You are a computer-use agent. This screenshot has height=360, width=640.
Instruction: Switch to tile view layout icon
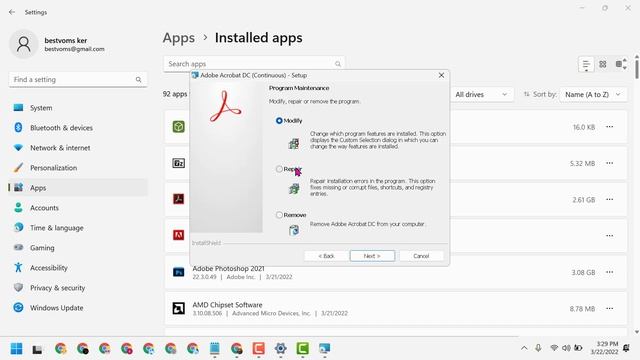pyautogui.click(x=620, y=64)
